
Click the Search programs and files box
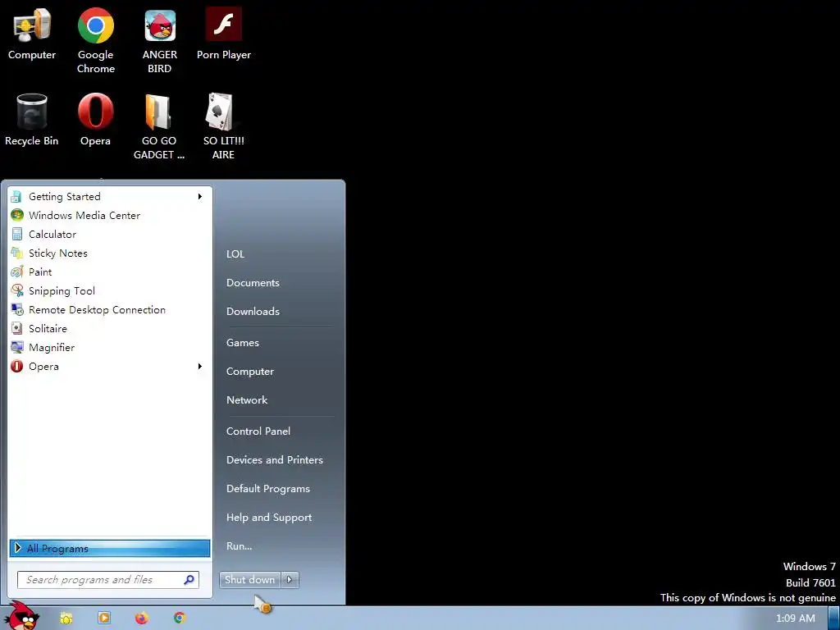pos(108,580)
